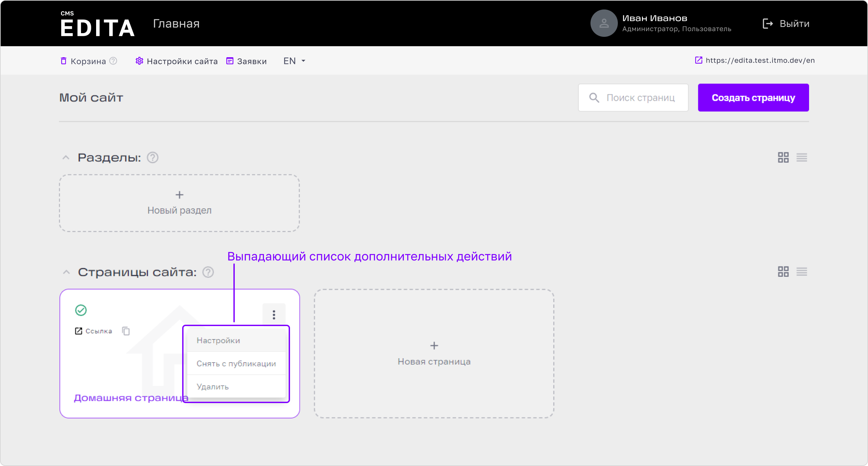Open the Главная header link
The width and height of the screenshot is (868, 466).
(x=176, y=23)
